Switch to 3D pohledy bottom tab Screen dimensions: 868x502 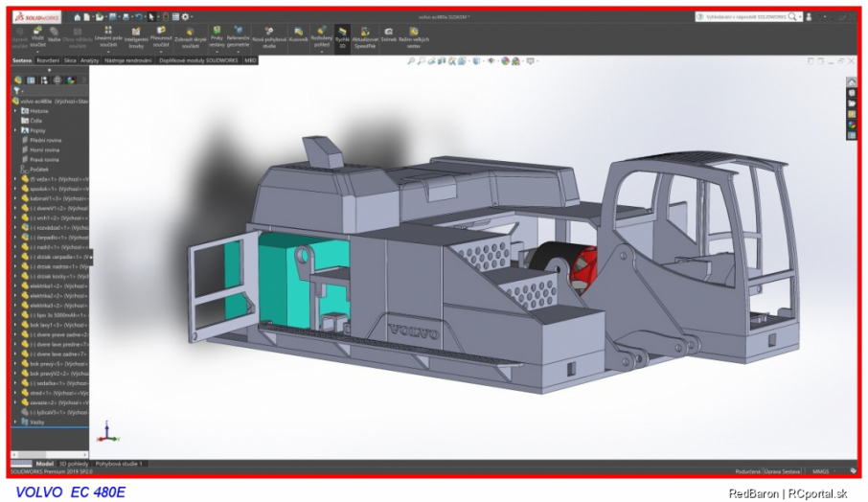point(73,464)
